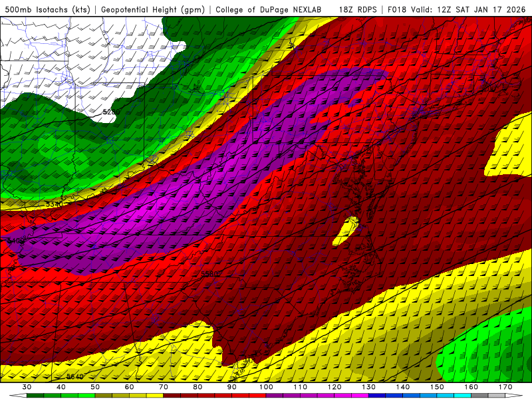Click the 50 knots scale label
Viewport: 532px width, 399px height.
(x=95, y=387)
